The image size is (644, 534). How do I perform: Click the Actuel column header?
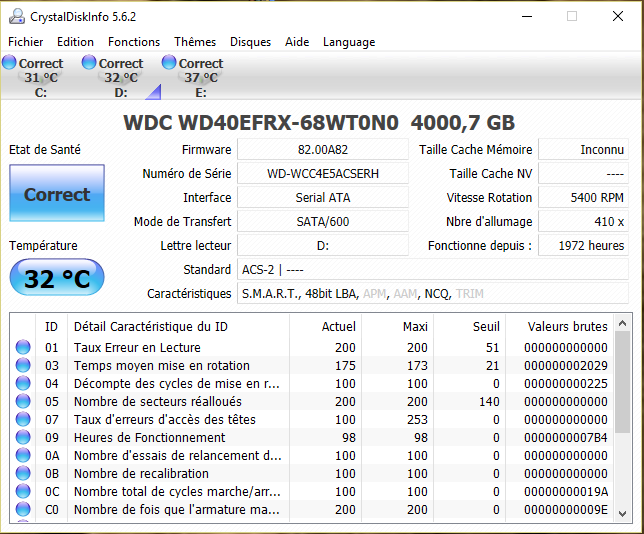point(325,327)
